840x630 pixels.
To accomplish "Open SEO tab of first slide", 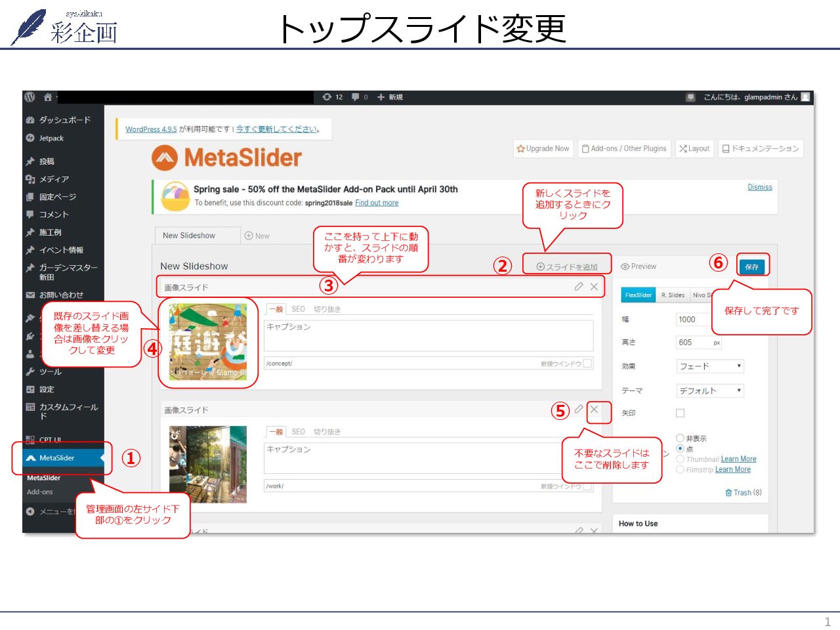I will [x=298, y=309].
